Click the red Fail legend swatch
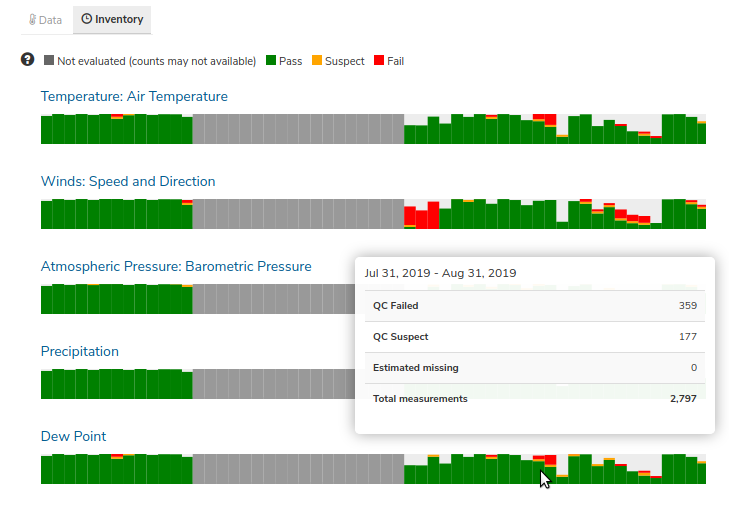The width and height of the screenshot is (729, 510). pyautogui.click(x=379, y=60)
